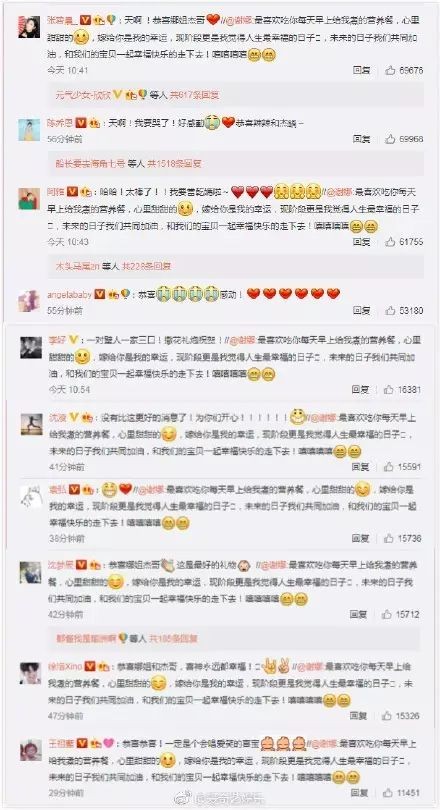Like the comment with 69676 likes

390,70
